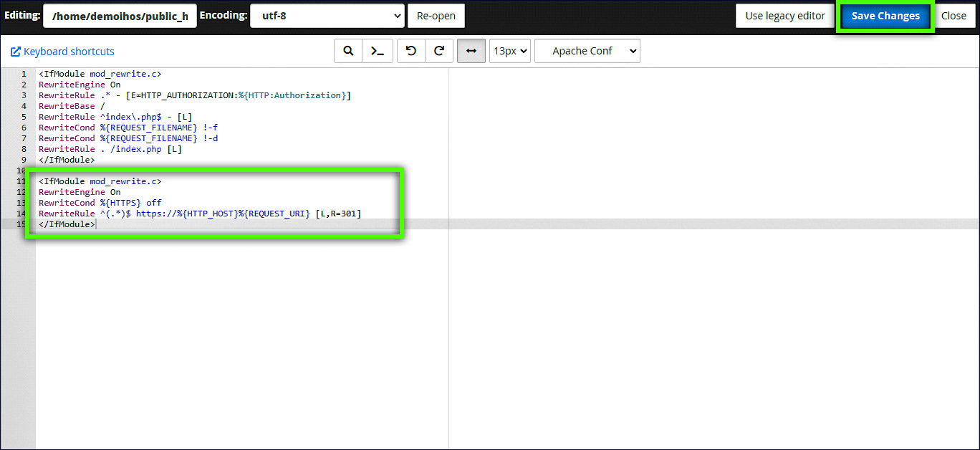This screenshot has width=980, height=450.
Task: Select line number 15 in the gutter
Action: pyautogui.click(x=21, y=224)
